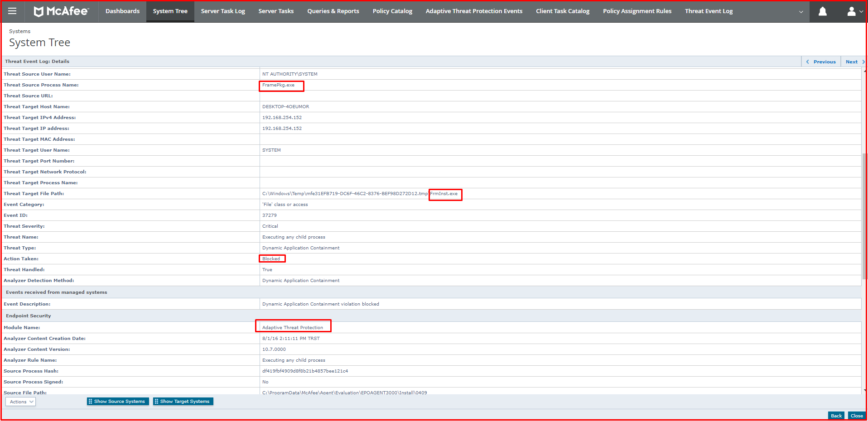Open the Policy Catalog tab
868x421 pixels.
click(392, 11)
